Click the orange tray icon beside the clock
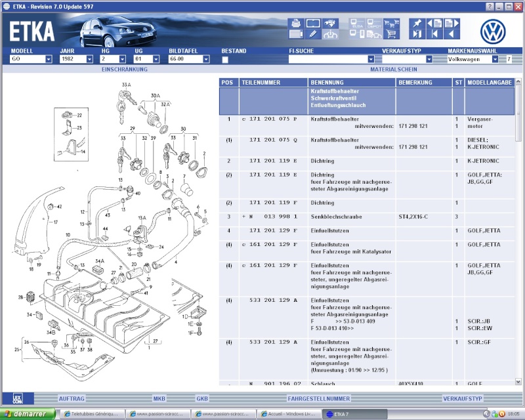Viewport: 525px width, 420px height. 501,414
